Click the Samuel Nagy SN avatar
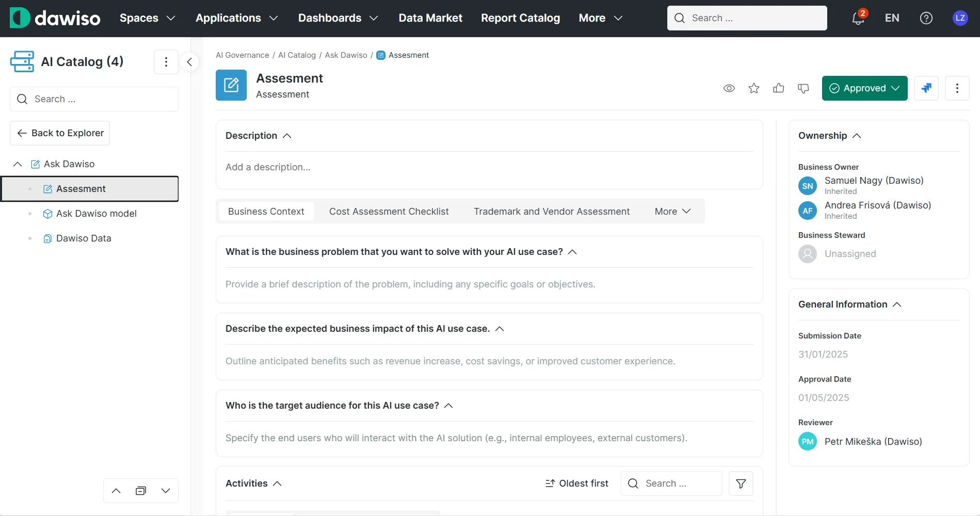 tap(808, 186)
